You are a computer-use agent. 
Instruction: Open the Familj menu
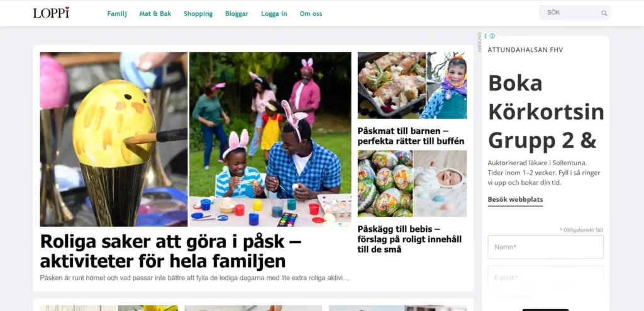tap(117, 14)
